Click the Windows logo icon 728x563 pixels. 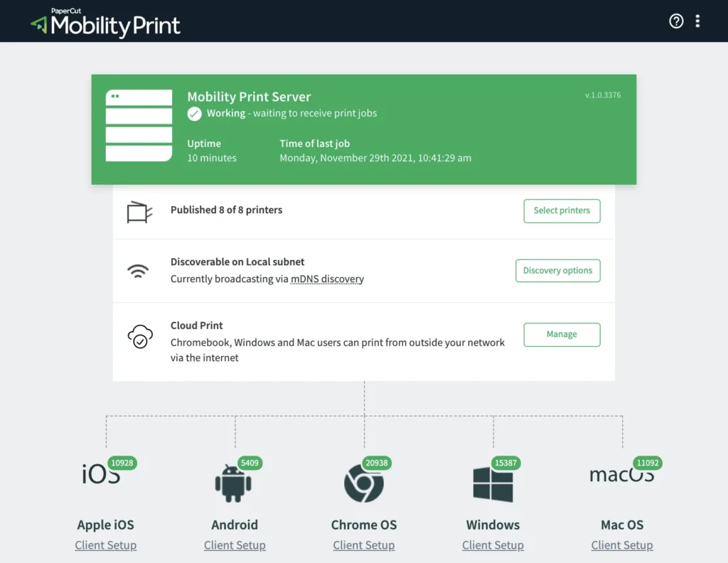pyautogui.click(x=493, y=484)
